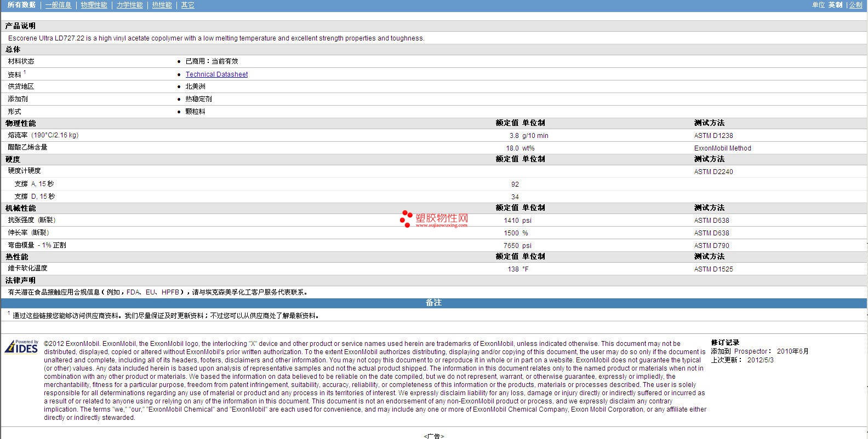Screen dimensions: 868x439
Task: Click the ASTM D1525 test method
Action: click(713, 269)
